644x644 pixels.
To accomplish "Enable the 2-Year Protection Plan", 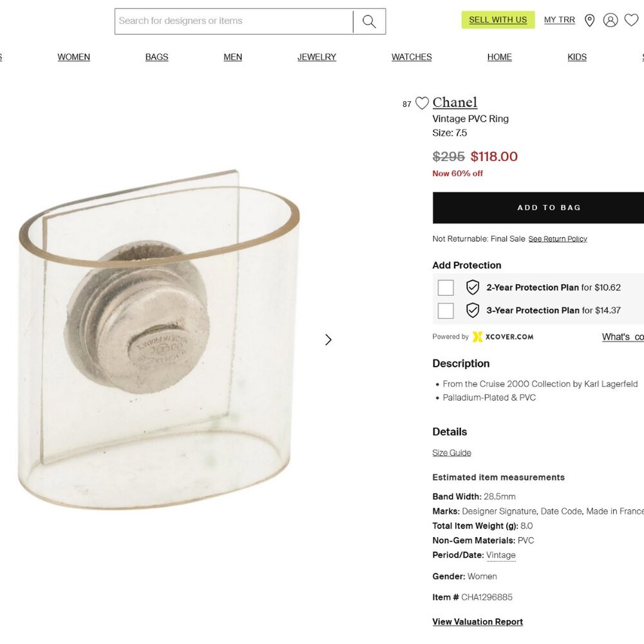I will tap(446, 287).
